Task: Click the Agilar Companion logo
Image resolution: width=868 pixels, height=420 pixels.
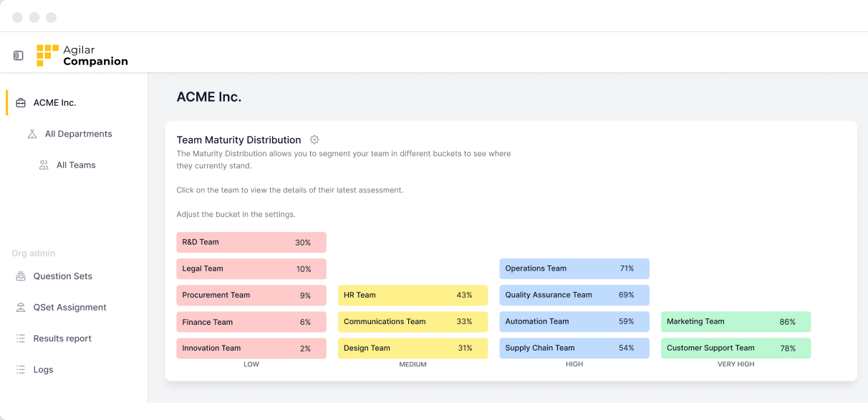Action: click(x=82, y=56)
